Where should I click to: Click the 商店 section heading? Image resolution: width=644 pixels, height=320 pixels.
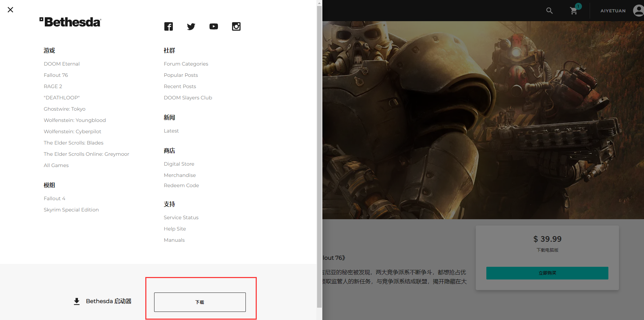(x=169, y=150)
